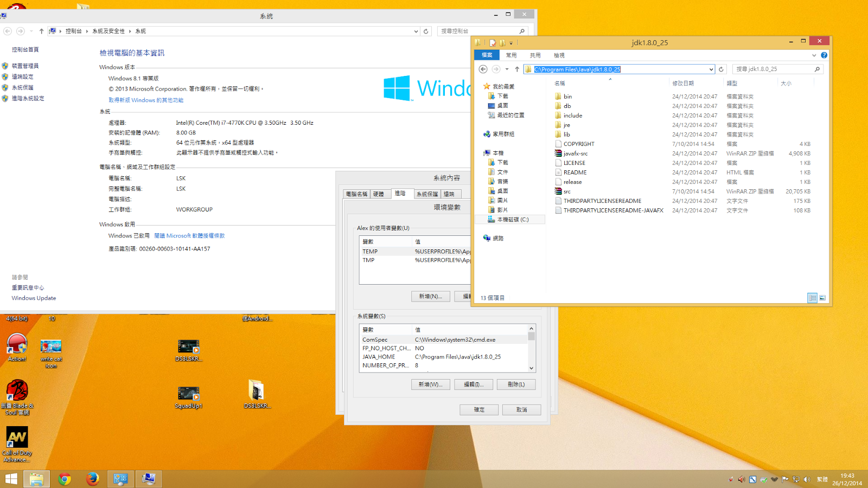Switch to details view in Explorer
The width and height of the screenshot is (868, 488).
[812, 298]
